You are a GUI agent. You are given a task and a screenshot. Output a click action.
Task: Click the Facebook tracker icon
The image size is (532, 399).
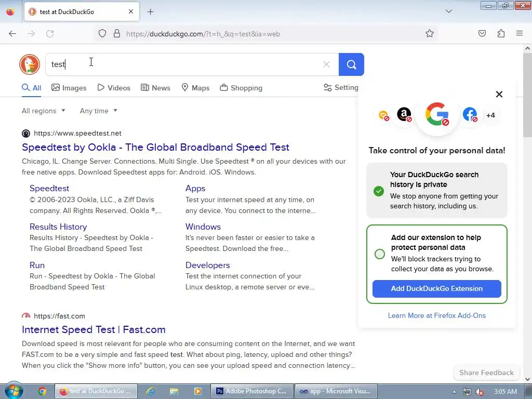pyautogui.click(x=470, y=114)
